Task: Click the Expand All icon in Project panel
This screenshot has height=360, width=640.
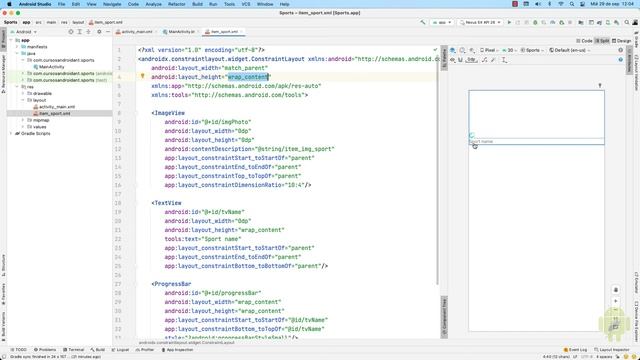Action: 80,31
